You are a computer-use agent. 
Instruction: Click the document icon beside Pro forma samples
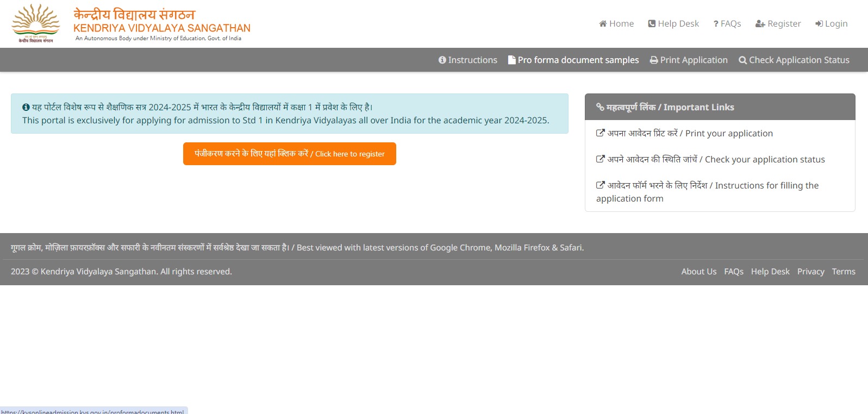(x=511, y=60)
